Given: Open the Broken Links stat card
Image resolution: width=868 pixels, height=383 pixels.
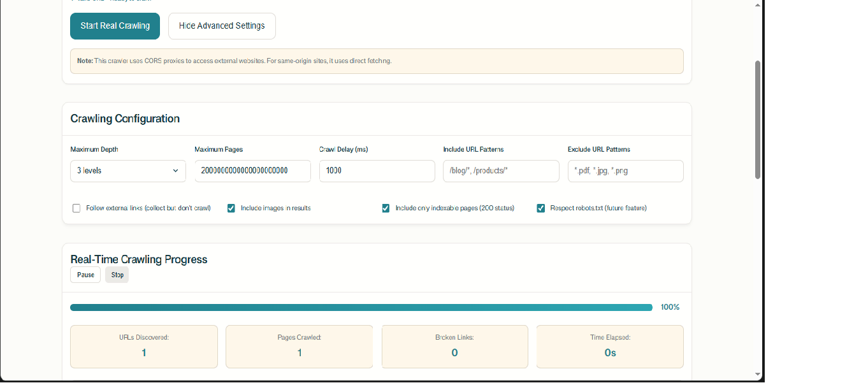Looking at the screenshot, I should click(x=454, y=346).
